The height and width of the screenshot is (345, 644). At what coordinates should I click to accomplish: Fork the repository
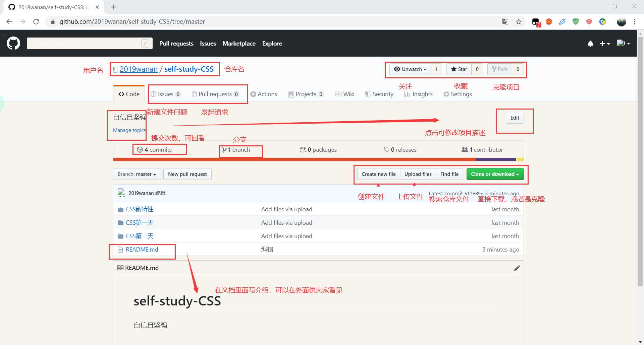pyautogui.click(x=499, y=69)
